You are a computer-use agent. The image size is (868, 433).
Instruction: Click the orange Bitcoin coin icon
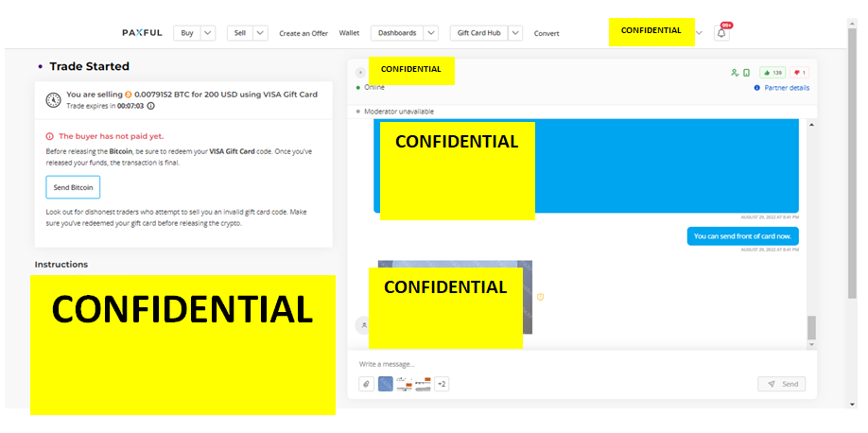tap(129, 95)
